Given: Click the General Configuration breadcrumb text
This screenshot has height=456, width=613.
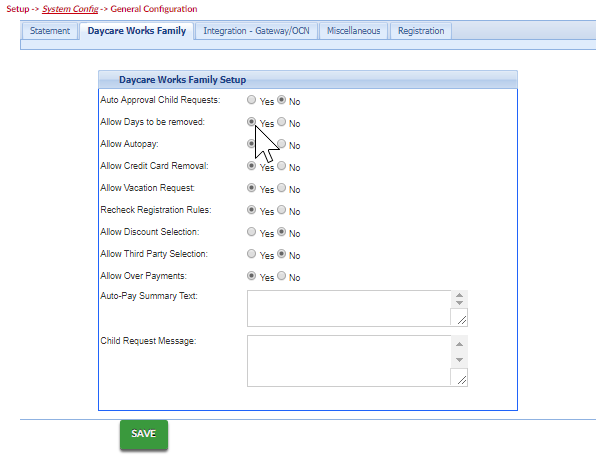Looking at the screenshot, I should tap(154, 9).
